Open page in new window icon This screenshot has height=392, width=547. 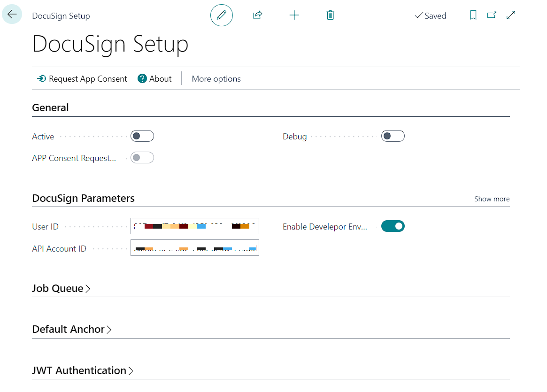492,15
